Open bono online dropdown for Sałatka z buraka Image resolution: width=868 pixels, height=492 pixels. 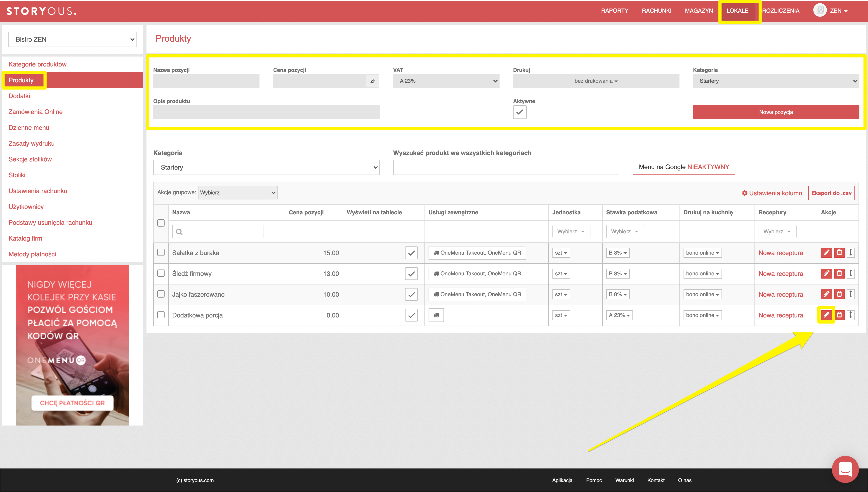702,253
